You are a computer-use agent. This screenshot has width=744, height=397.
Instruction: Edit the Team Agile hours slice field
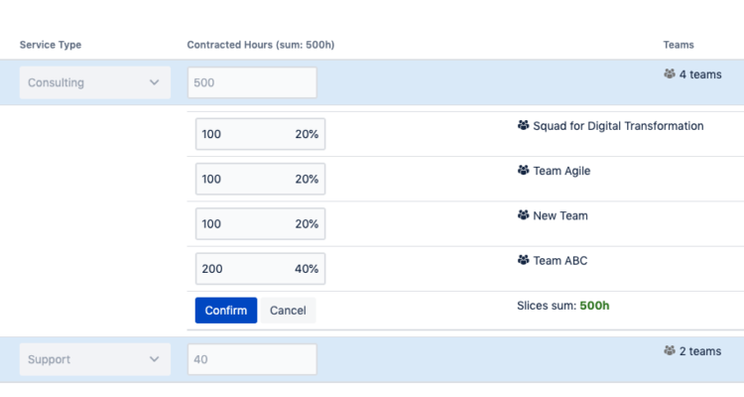coord(260,179)
